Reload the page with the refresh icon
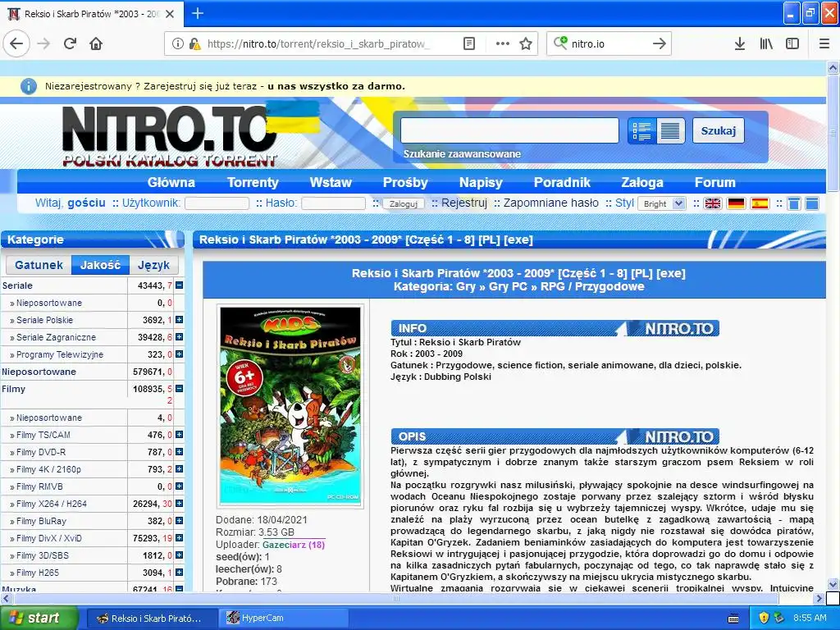This screenshot has width=840, height=630. pos(70,43)
